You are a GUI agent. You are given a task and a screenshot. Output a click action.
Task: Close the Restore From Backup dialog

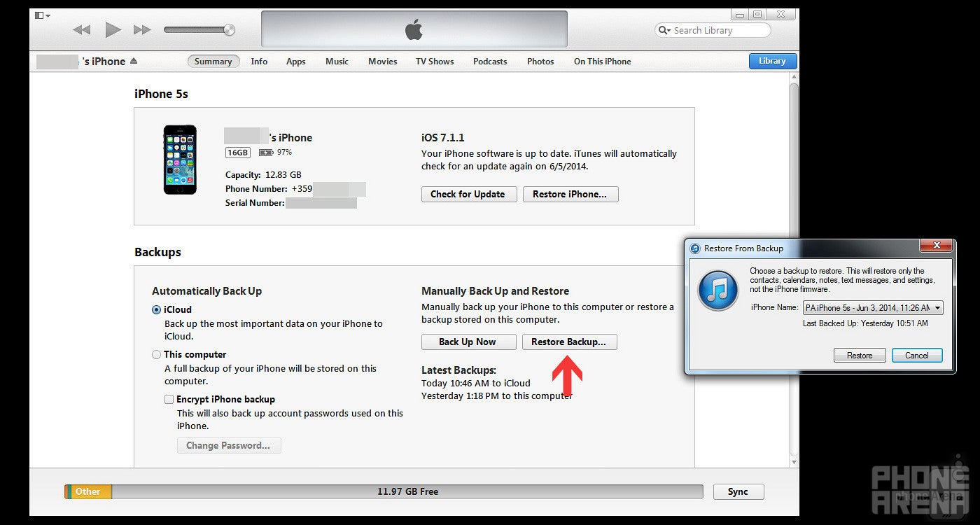pyautogui.click(x=936, y=246)
